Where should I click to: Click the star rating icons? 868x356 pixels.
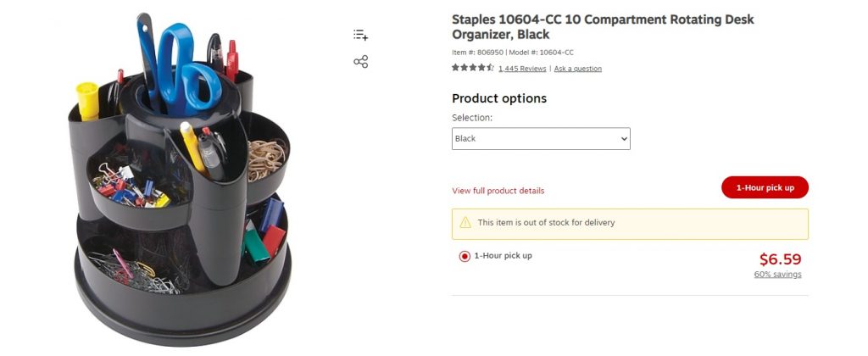coord(473,68)
